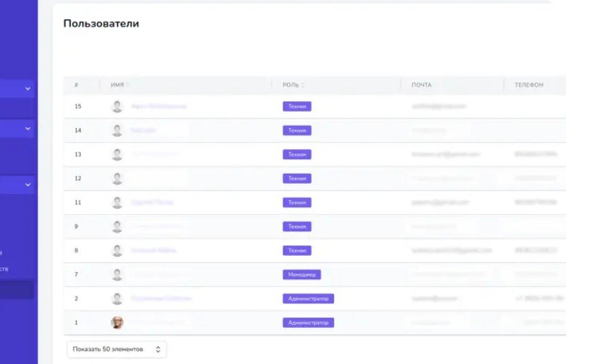The image size is (592, 364).
Task: Open the user name link in row 11
Action: tap(152, 202)
